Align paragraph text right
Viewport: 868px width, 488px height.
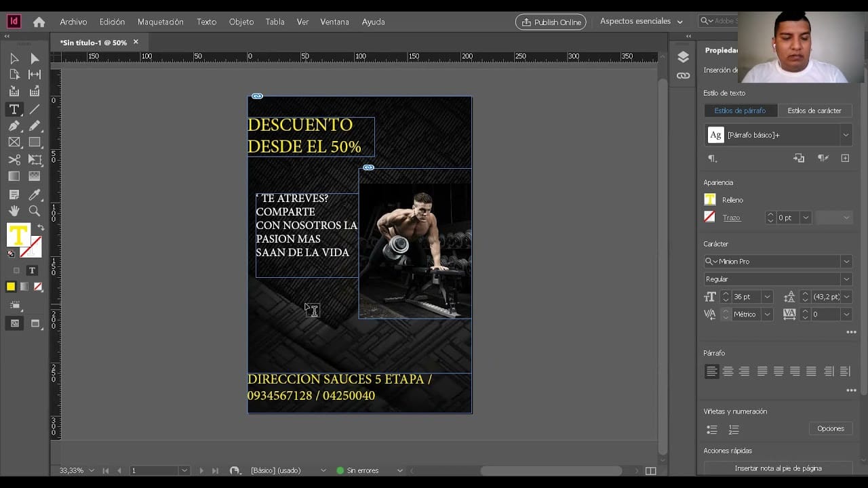point(744,371)
